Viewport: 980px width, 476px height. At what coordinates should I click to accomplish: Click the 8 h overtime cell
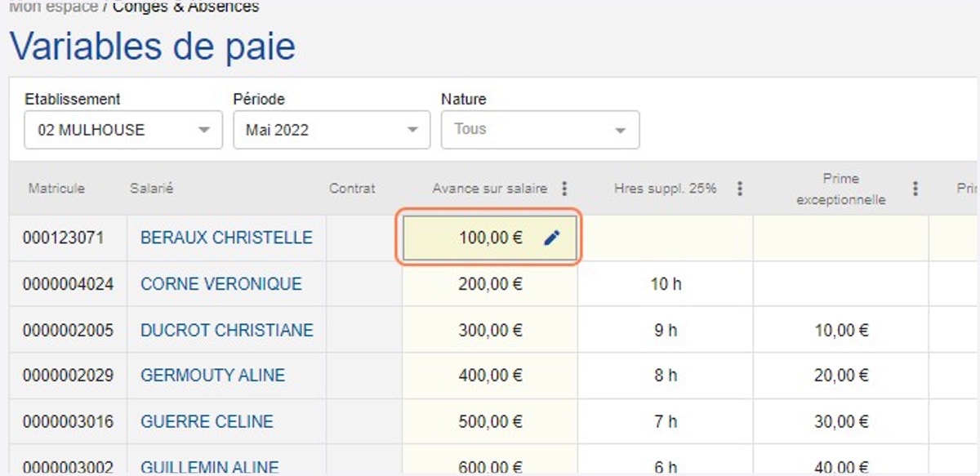coord(666,376)
